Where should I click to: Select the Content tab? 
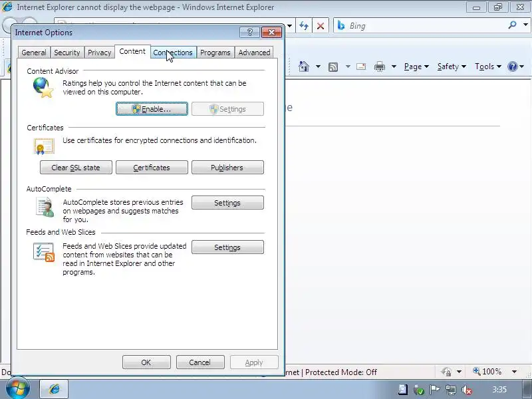click(x=132, y=52)
